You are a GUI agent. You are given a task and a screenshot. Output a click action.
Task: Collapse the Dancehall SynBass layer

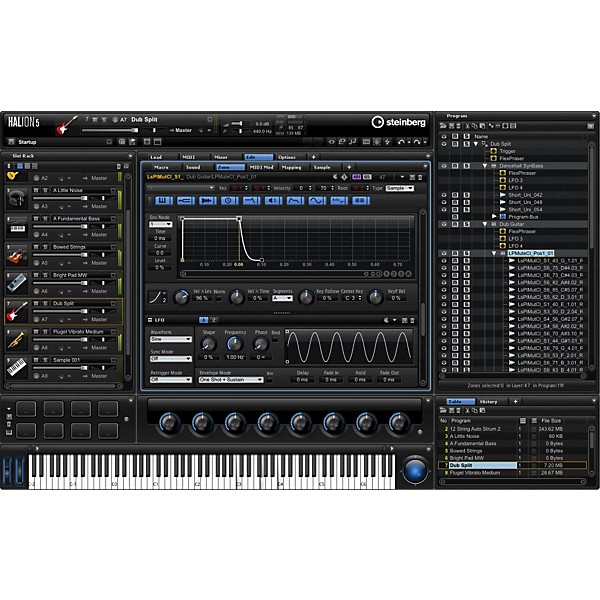(x=485, y=166)
